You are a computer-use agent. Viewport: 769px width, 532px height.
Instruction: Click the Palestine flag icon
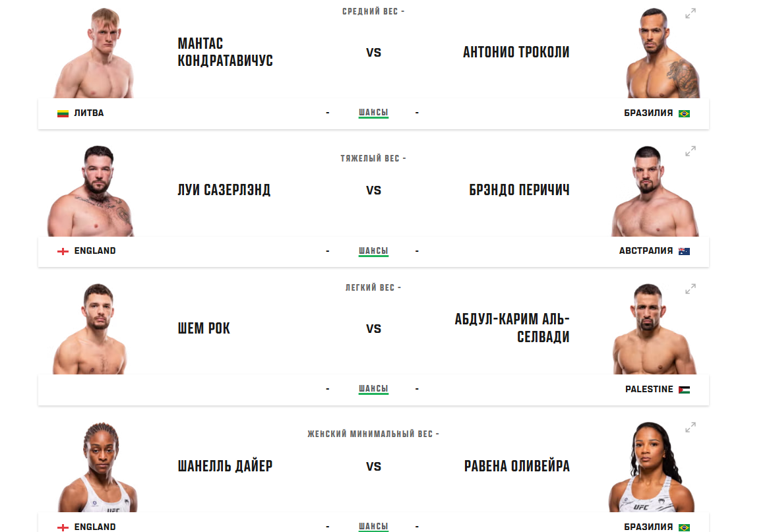click(684, 390)
